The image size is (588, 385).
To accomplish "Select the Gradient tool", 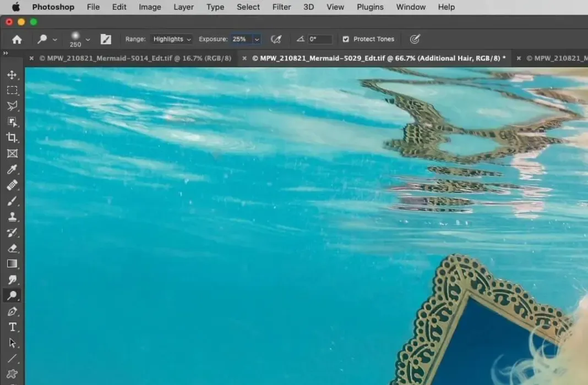I will (12, 264).
